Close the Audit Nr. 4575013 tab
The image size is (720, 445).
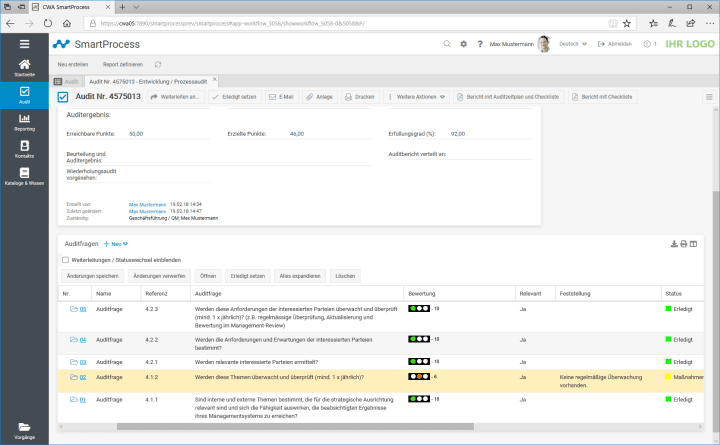point(214,79)
